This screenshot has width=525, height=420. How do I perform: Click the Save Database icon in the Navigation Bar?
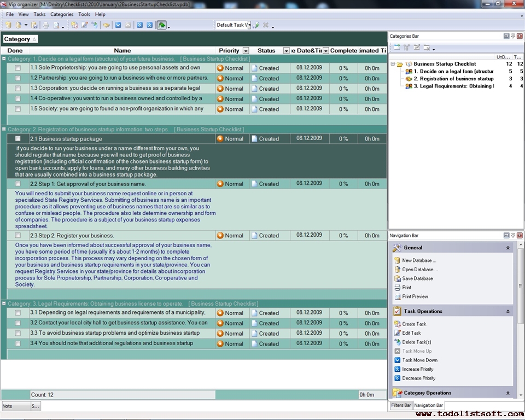[x=397, y=278]
